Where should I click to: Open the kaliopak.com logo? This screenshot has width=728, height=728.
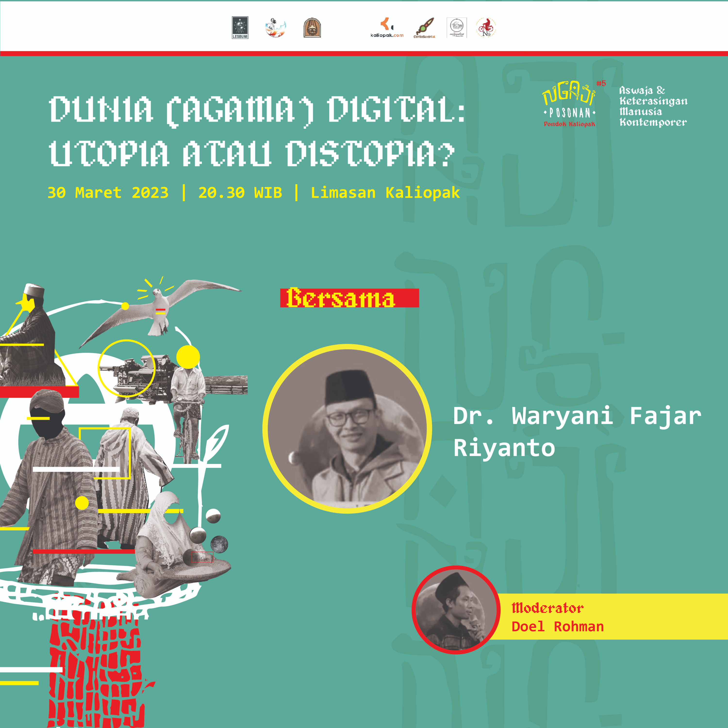pyautogui.click(x=387, y=28)
